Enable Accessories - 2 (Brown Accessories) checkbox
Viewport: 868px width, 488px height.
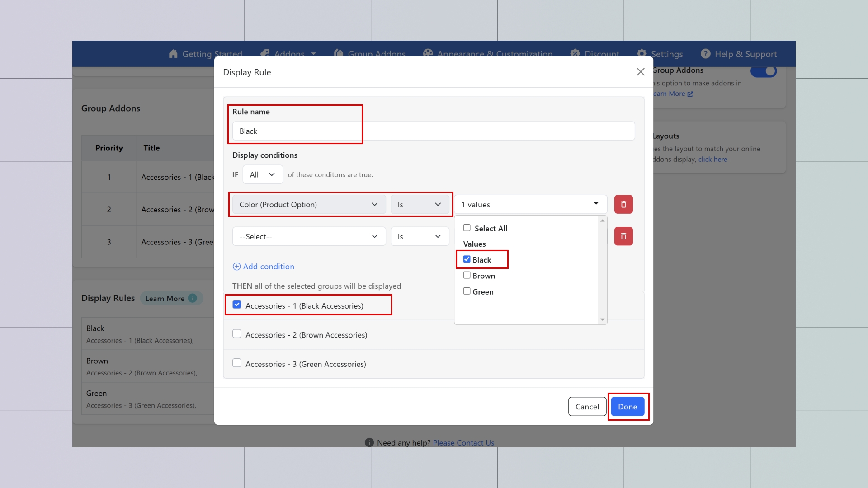point(236,334)
